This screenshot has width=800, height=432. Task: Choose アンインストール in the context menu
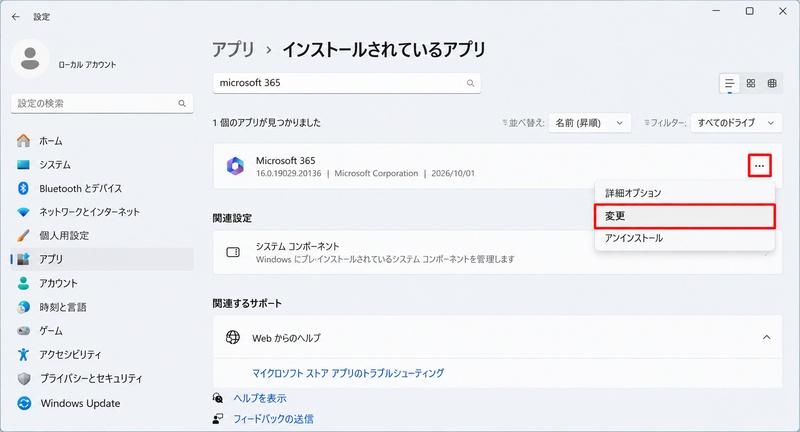(x=685, y=238)
